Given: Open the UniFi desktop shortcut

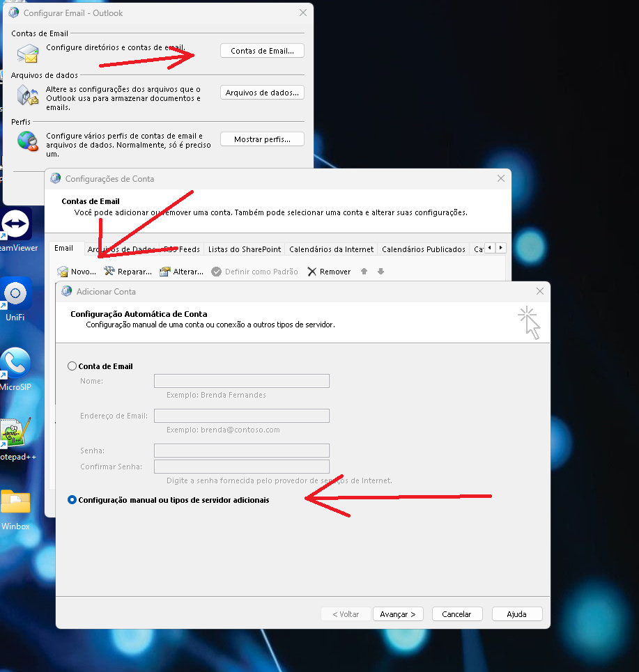Looking at the screenshot, I should tap(15, 295).
